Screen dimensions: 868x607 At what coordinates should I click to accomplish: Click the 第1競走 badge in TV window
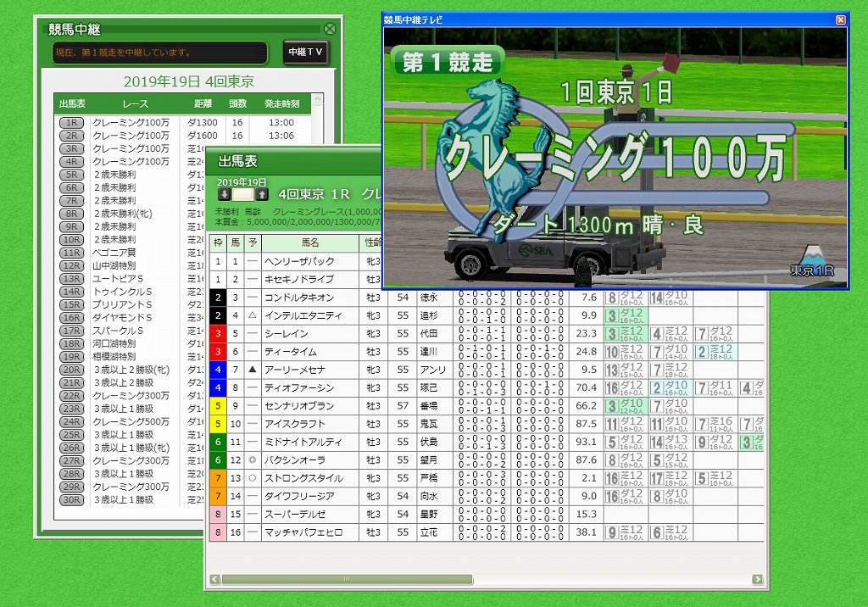click(448, 62)
